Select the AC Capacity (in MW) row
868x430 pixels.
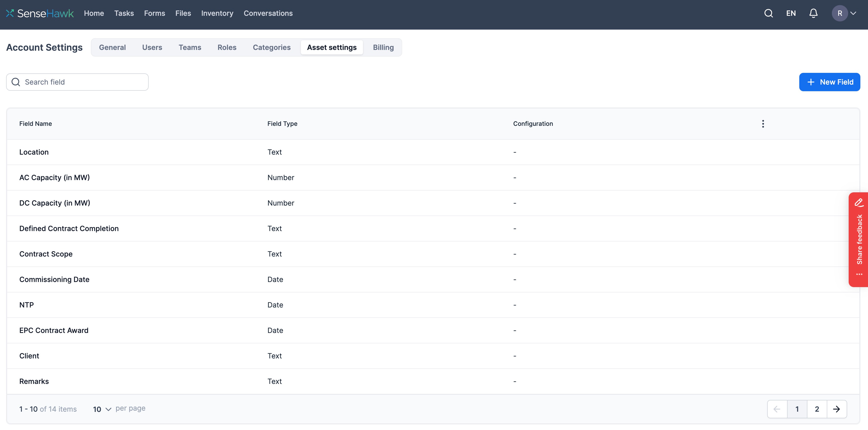(x=433, y=177)
